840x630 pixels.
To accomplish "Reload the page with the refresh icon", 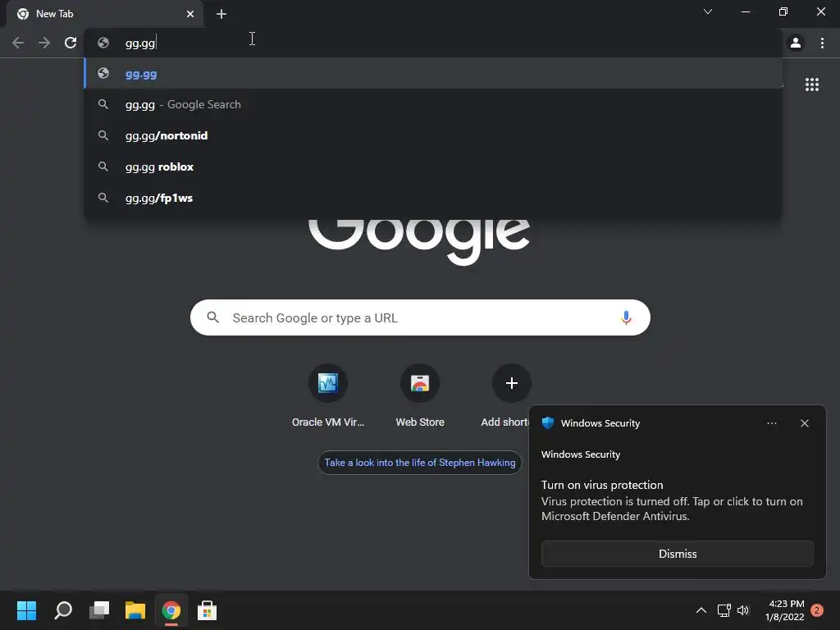I will 71,43.
